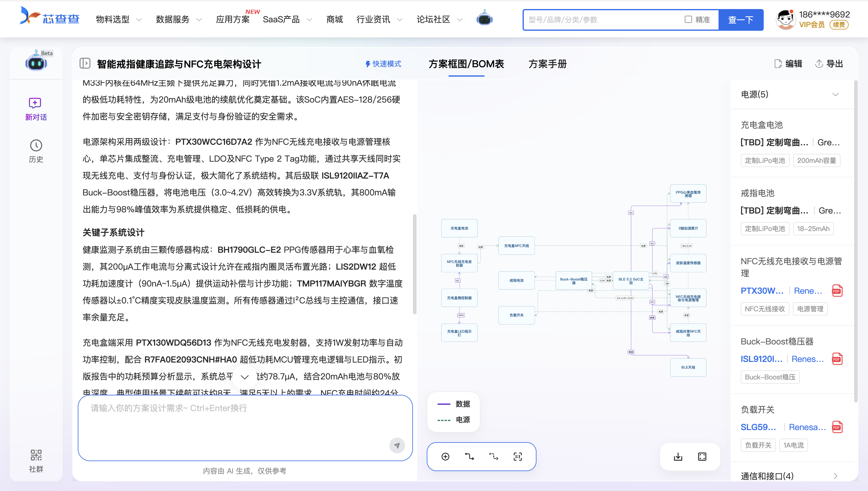Image resolution: width=868 pixels, height=491 pixels.
Task: Focus the 方案设计需求 chat input box
Action: [x=245, y=428]
